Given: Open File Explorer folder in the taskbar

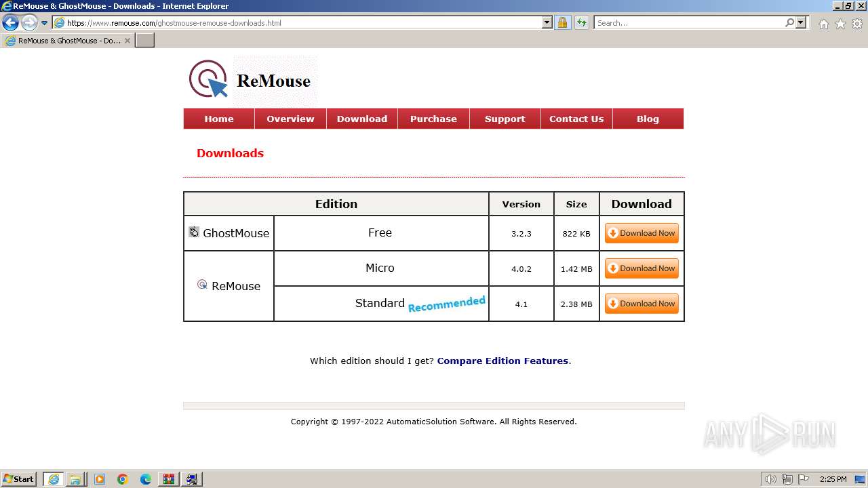Looking at the screenshot, I should [75, 479].
